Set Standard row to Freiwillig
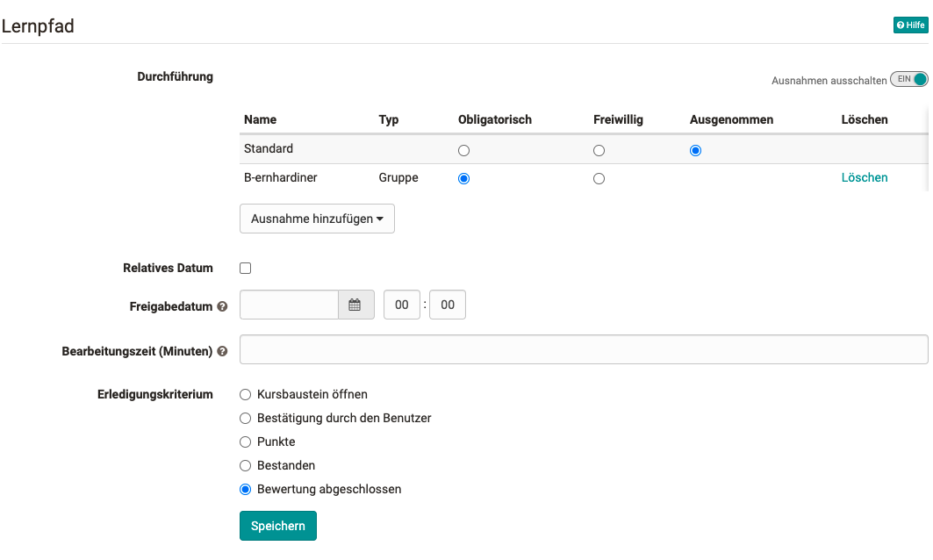 pos(599,150)
